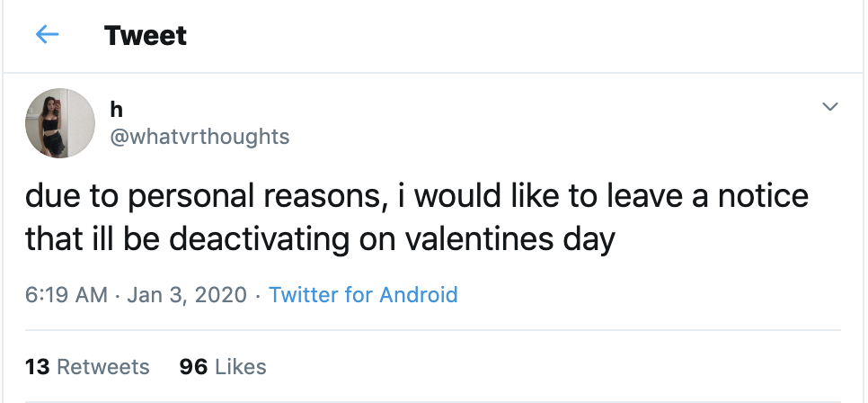Click the word "Android" in the source link
The height and width of the screenshot is (403, 868).
419,294
